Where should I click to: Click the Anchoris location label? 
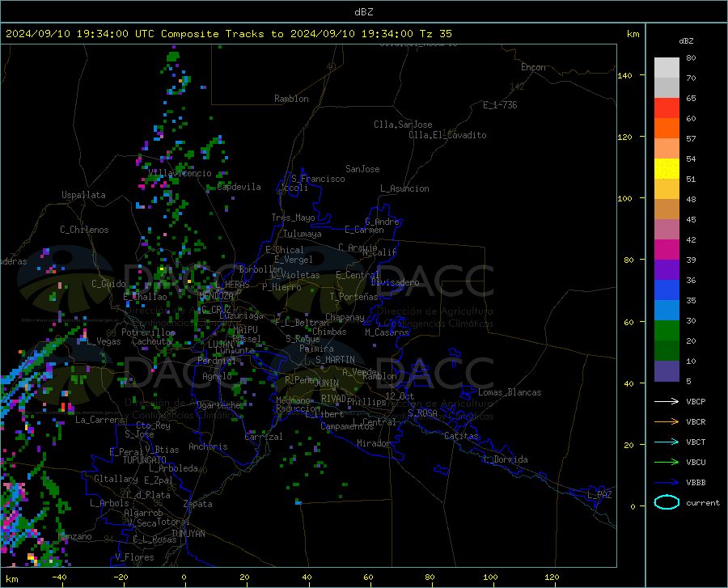pos(208,446)
